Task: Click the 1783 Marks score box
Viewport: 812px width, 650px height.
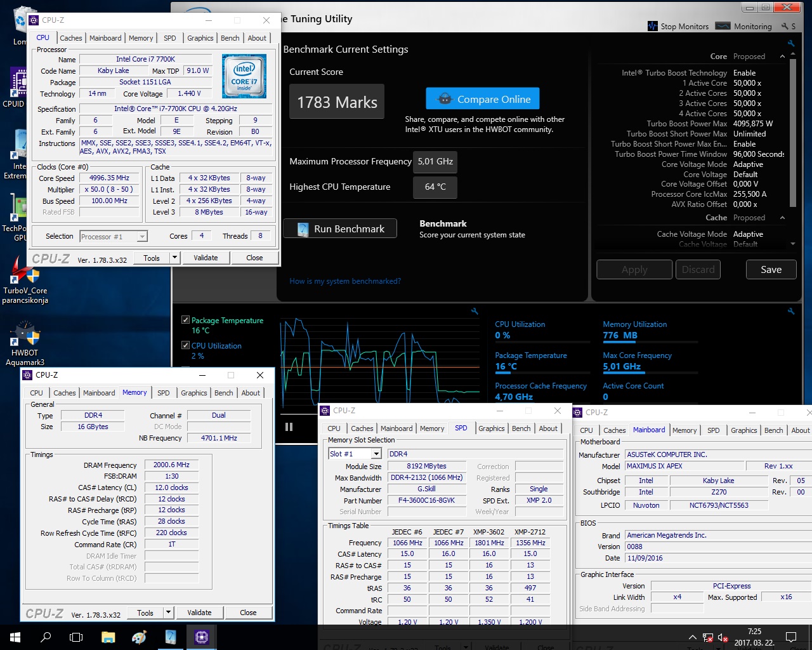Action: [x=337, y=102]
